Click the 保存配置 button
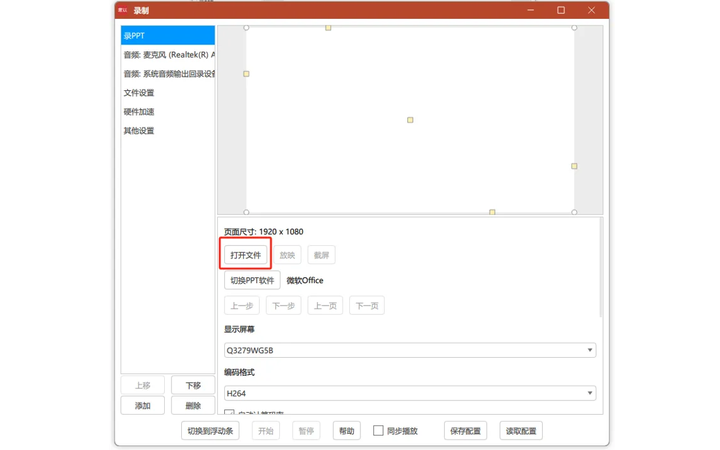 [465, 431]
